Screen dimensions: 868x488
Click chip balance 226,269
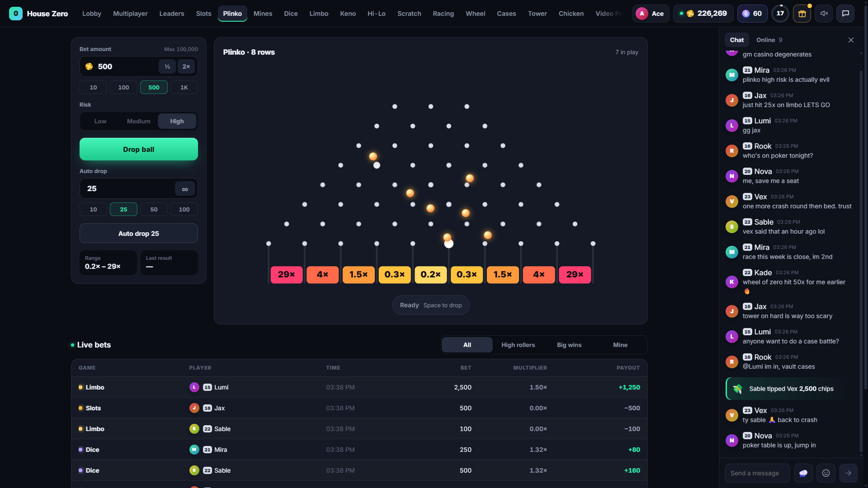[703, 14]
